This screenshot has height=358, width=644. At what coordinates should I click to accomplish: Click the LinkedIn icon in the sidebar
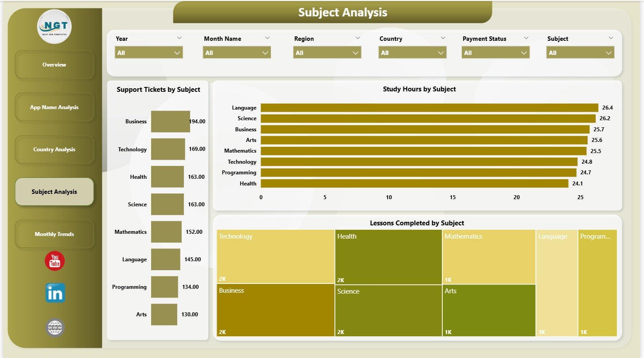(55, 293)
